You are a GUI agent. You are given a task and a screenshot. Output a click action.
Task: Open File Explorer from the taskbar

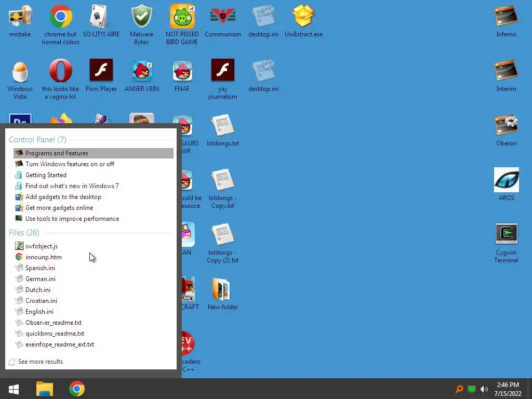pyautogui.click(x=45, y=389)
